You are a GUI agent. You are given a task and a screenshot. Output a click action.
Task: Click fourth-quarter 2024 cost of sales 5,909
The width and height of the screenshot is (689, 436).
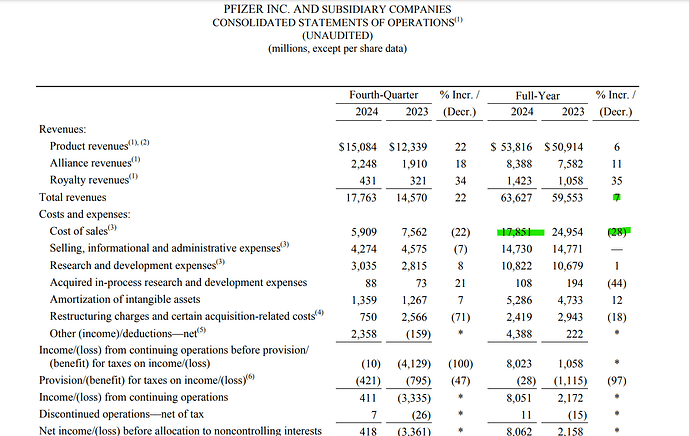pos(364,232)
